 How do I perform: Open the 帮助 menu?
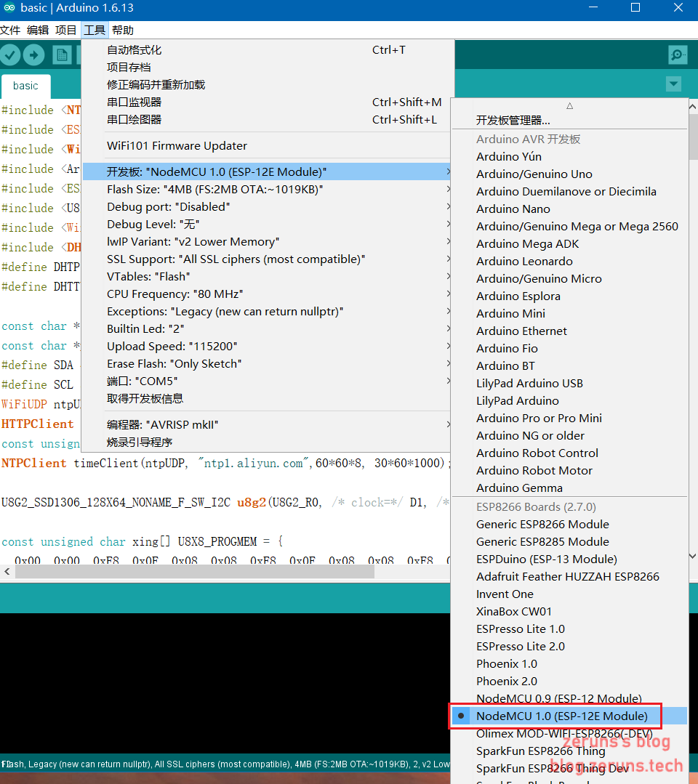123,30
